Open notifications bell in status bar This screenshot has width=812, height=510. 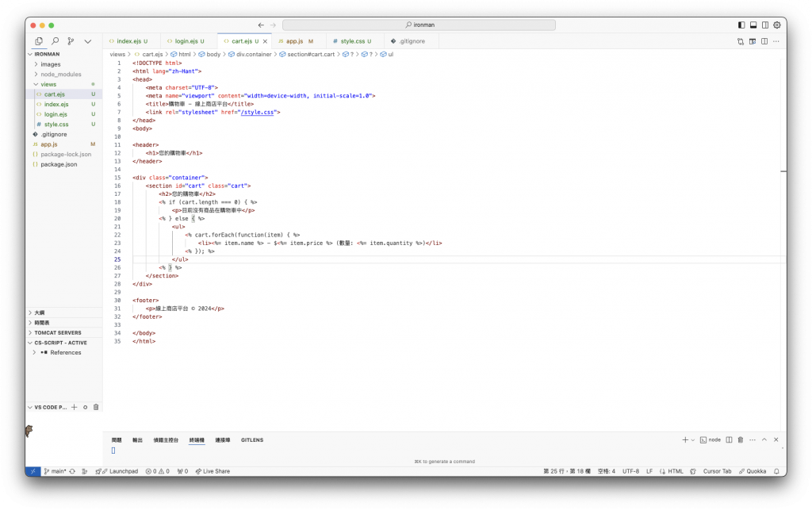pos(776,472)
